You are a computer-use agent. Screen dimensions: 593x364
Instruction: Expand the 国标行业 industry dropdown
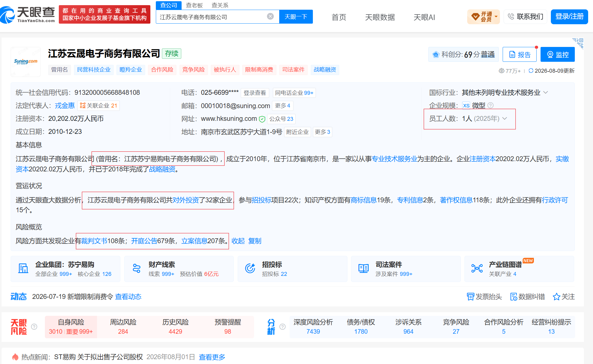pyautogui.click(x=546, y=92)
